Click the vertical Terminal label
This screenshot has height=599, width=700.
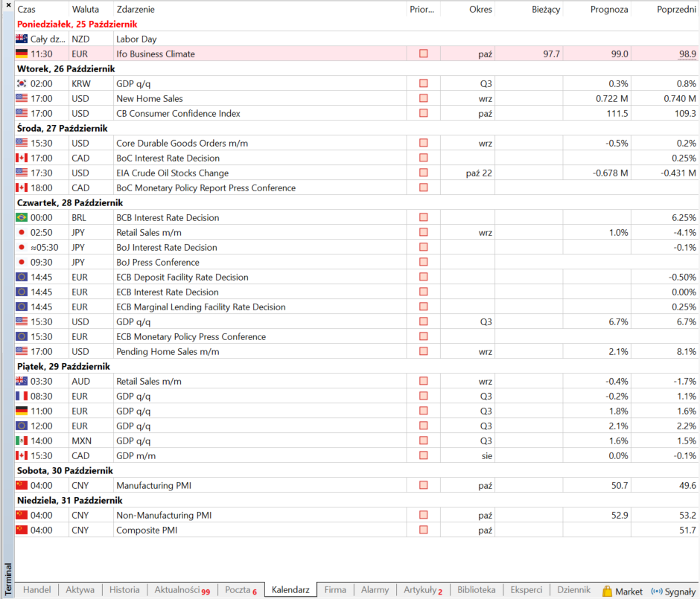click(8, 580)
